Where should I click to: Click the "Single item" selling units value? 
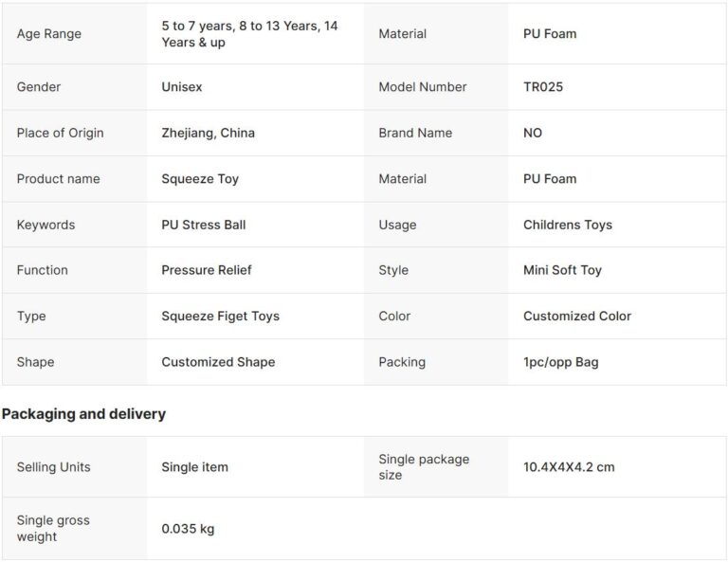(194, 467)
